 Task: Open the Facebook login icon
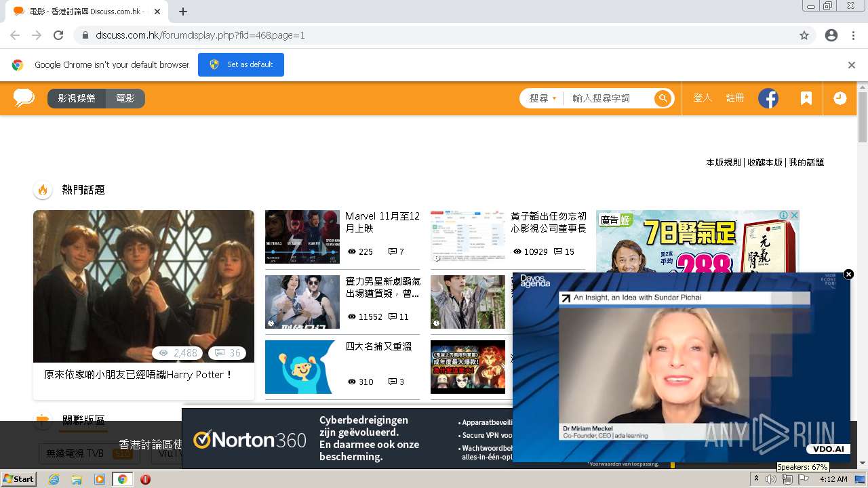point(768,98)
